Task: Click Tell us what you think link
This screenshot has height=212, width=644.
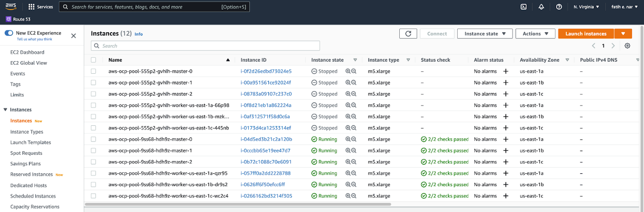Action: pos(34,39)
